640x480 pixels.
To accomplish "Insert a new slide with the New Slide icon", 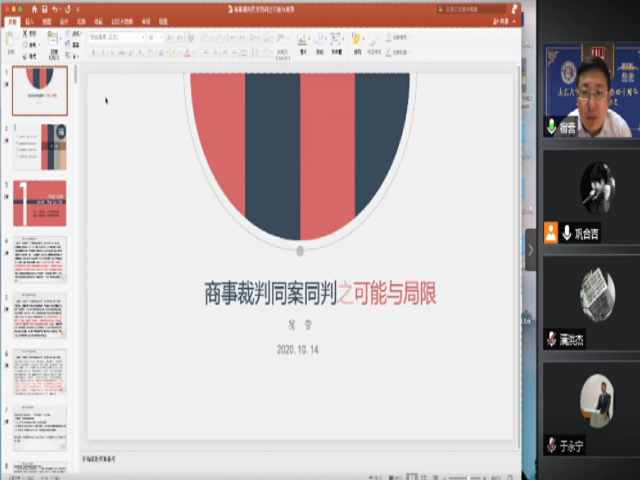I will tap(50, 42).
